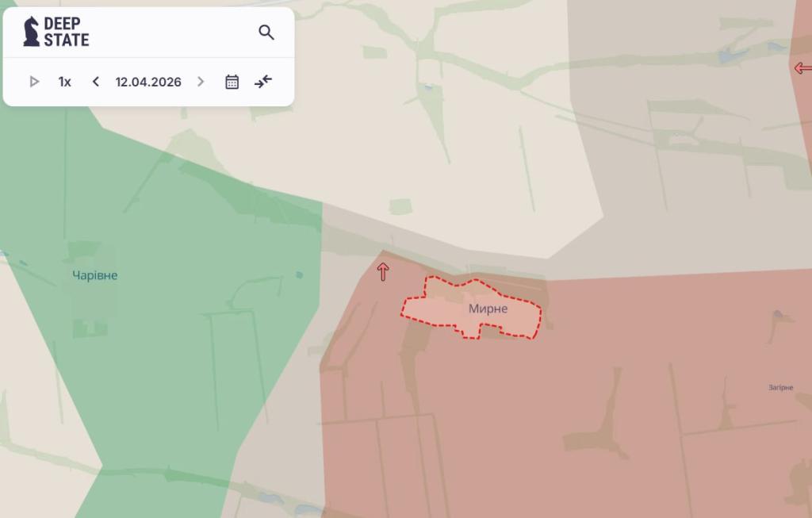
Task: Click the Загірне settlement label
Action: click(x=780, y=387)
